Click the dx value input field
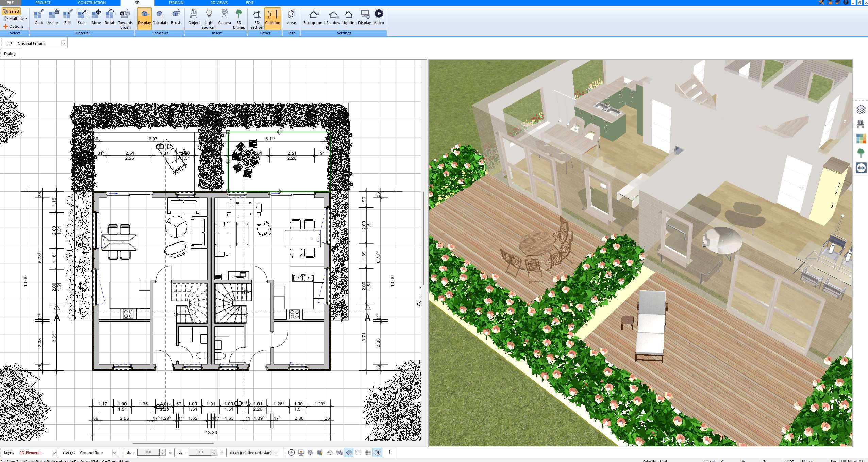Image resolution: width=868 pixels, height=462 pixels. pyautogui.click(x=148, y=452)
